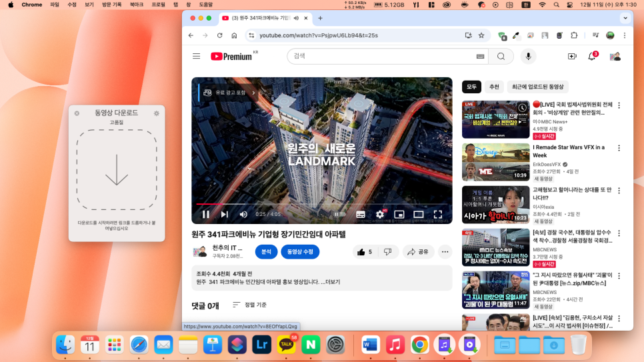The height and width of the screenshot is (362, 644).
Task: Launch Lightroom from the Dock
Action: point(261,344)
